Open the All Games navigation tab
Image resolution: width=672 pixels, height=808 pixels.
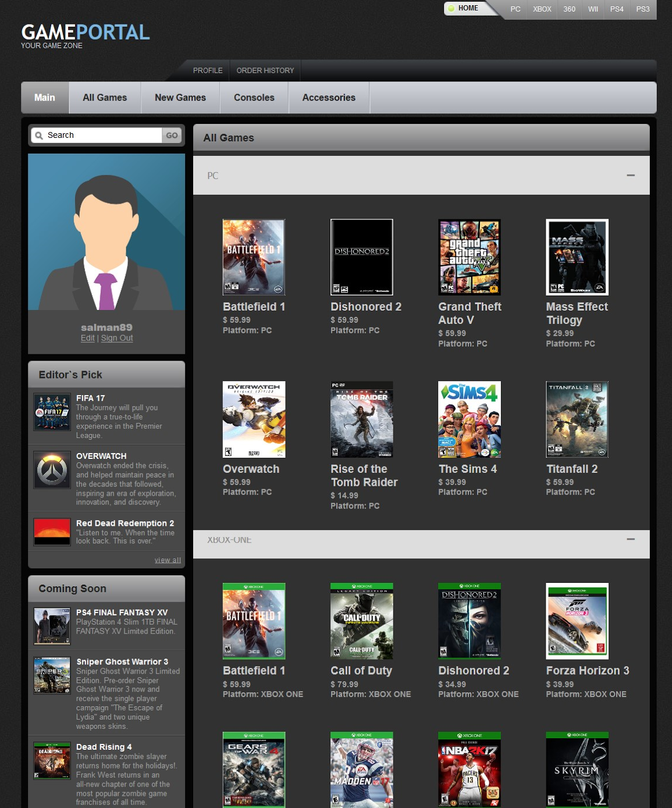105,98
